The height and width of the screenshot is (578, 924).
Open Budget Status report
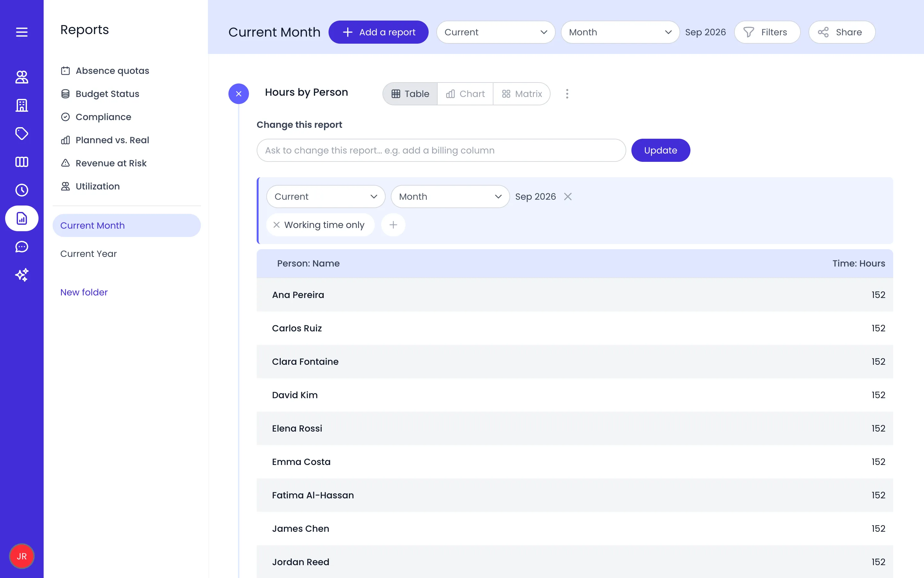tap(100, 94)
